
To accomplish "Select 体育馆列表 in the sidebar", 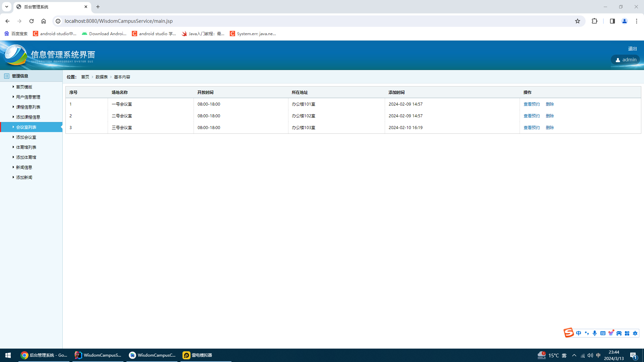I will click(26, 147).
